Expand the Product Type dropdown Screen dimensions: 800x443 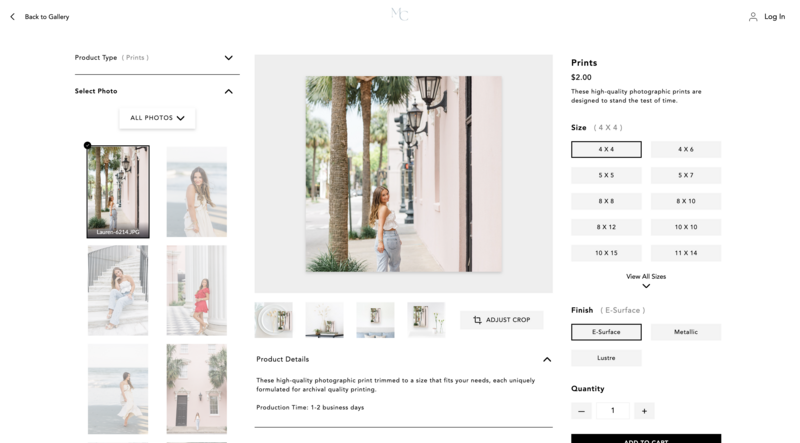[228, 58]
